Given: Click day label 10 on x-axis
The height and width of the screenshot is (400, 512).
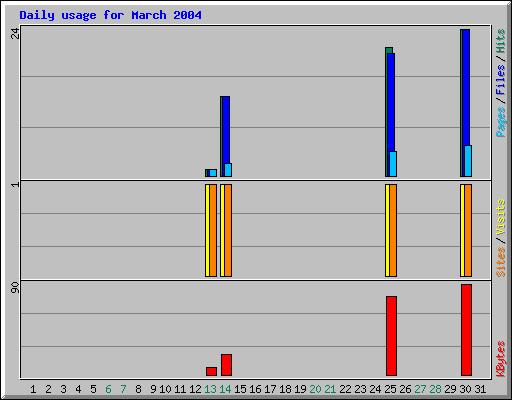Looking at the screenshot, I should pos(165,389).
